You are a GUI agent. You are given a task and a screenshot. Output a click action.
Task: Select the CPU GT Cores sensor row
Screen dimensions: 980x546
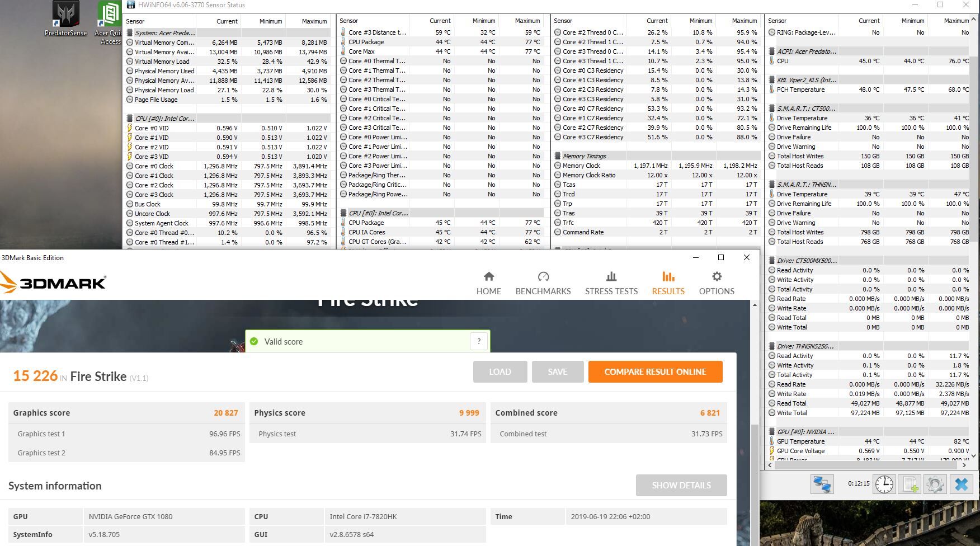[x=441, y=242]
